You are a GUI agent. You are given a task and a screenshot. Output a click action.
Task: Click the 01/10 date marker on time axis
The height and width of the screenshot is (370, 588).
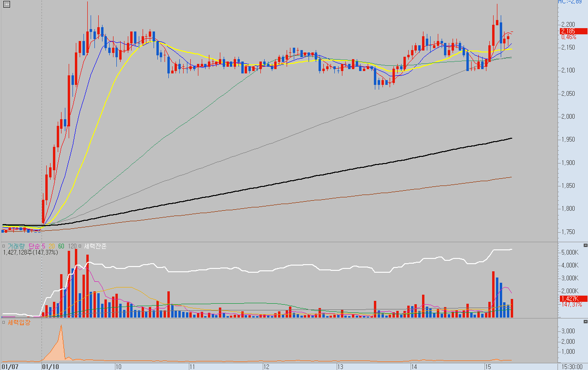click(51, 367)
